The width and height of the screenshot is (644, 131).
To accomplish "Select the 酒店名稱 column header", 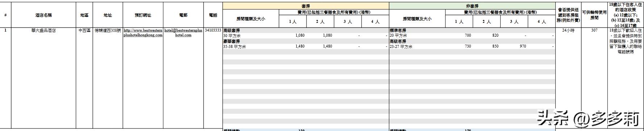I will [43, 15].
